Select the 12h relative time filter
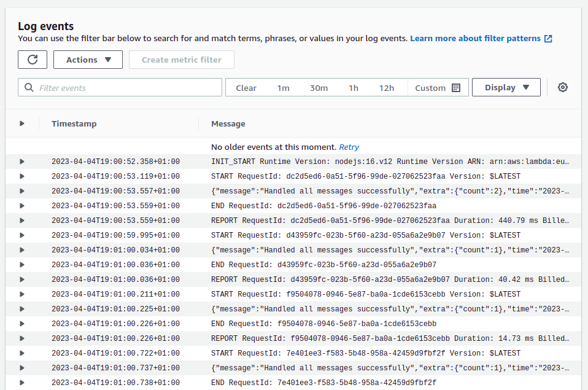Image resolution: width=588 pixels, height=390 pixels. [387, 87]
